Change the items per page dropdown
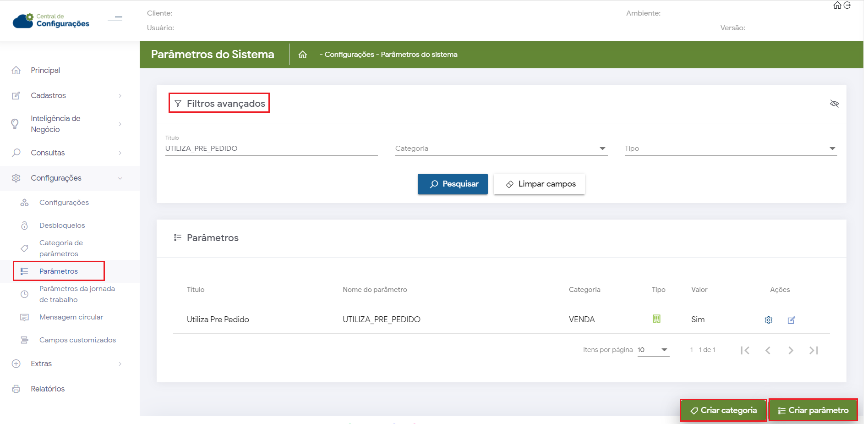The width and height of the screenshot is (868, 424). pyautogui.click(x=653, y=350)
